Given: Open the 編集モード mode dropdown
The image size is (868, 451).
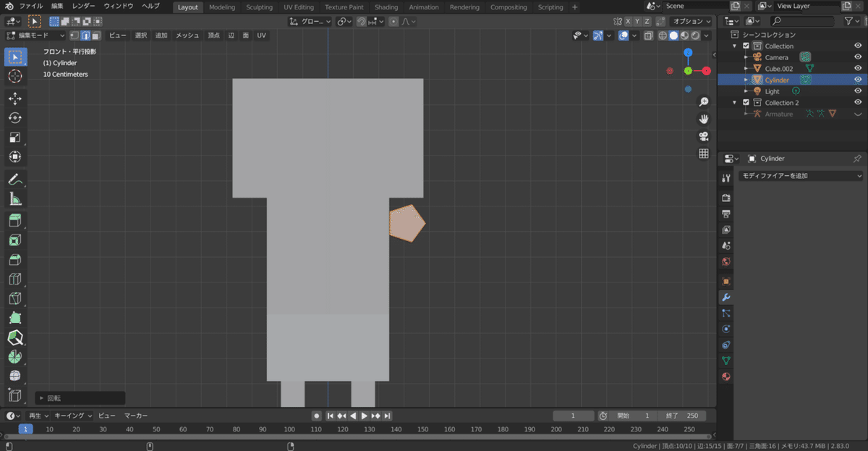Looking at the screenshot, I should 35,35.
